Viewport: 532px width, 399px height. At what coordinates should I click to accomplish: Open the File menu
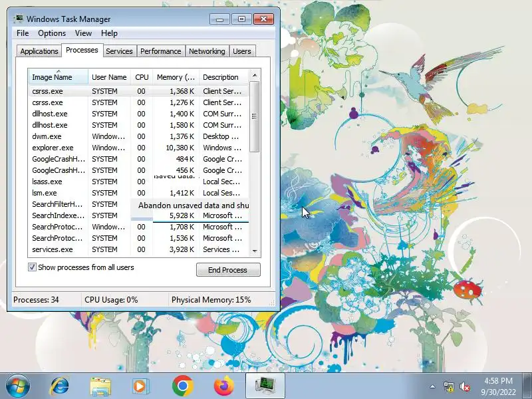tap(23, 33)
